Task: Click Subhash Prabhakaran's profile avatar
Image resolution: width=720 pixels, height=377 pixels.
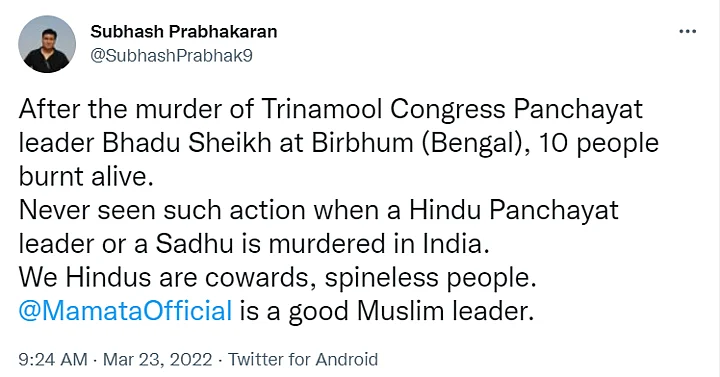Action: coord(47,44)
